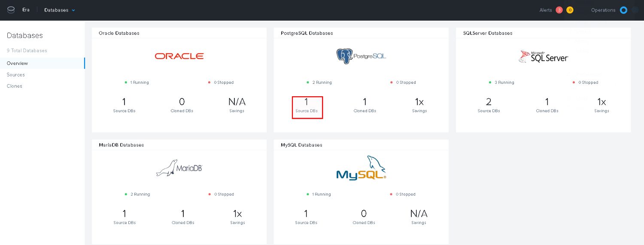Click SQLServer 3 Running status
This screenshot has width=644, height=245.
pyautogui.click(x=501, y=83)
